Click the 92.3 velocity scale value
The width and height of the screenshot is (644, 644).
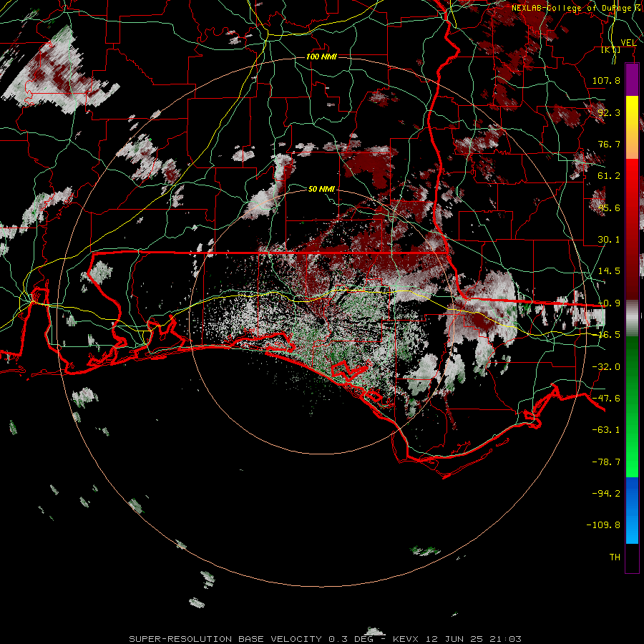click(x=609, y=112)
